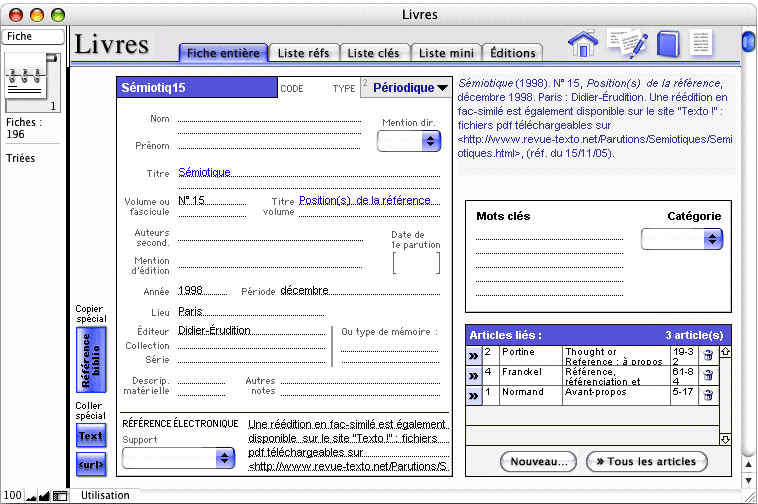This screenshot has width=758, height=504.
Task: Click the Nouveau... button
Action: tap(539, 461)
